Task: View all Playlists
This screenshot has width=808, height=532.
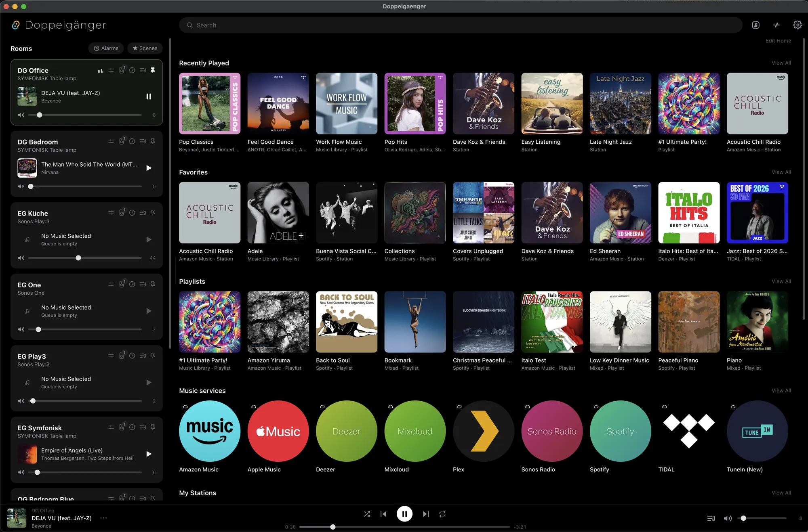Action: [781, 281]
